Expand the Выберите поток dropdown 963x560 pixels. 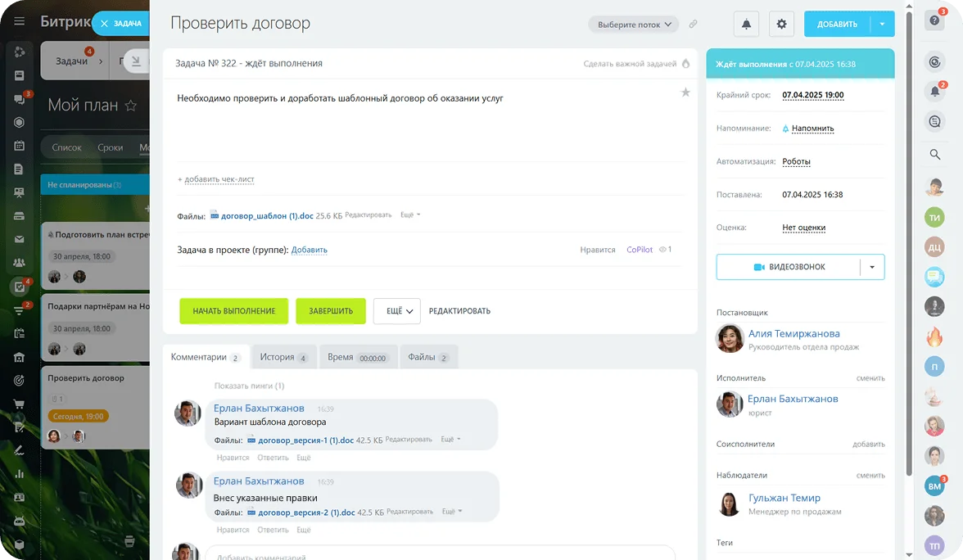(634, 25)
